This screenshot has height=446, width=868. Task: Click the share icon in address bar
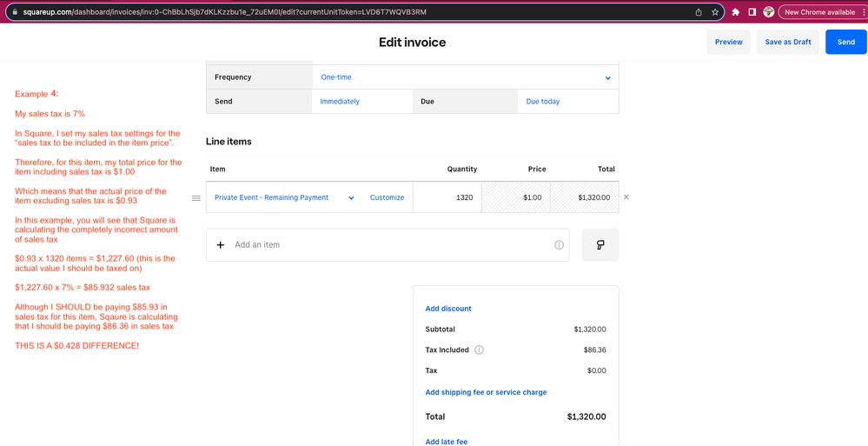click(x=699, y=12)
